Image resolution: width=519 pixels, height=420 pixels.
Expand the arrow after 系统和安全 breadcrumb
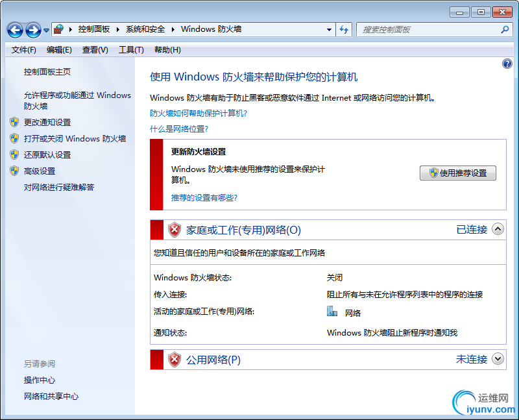pos(173,29)
